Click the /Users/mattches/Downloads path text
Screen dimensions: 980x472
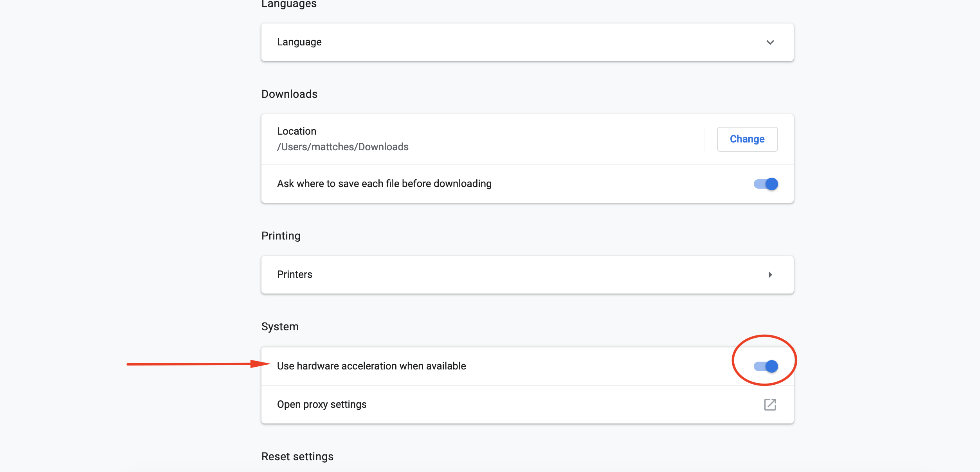click(342, 147)
